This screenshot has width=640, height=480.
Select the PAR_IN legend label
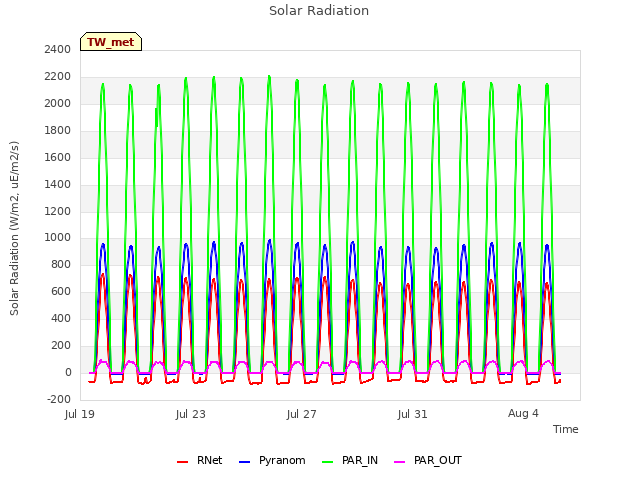coord(360,460)
